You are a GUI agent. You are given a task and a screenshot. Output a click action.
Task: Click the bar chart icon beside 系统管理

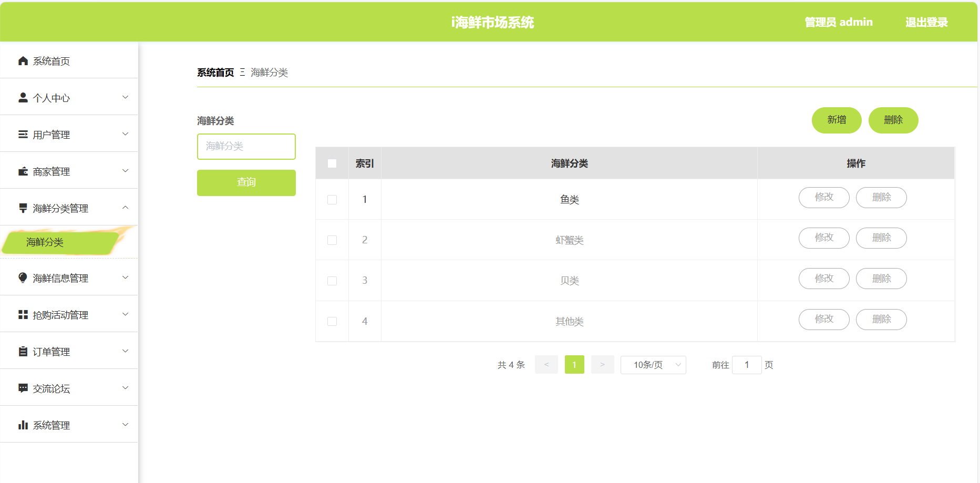pos(23,425)
